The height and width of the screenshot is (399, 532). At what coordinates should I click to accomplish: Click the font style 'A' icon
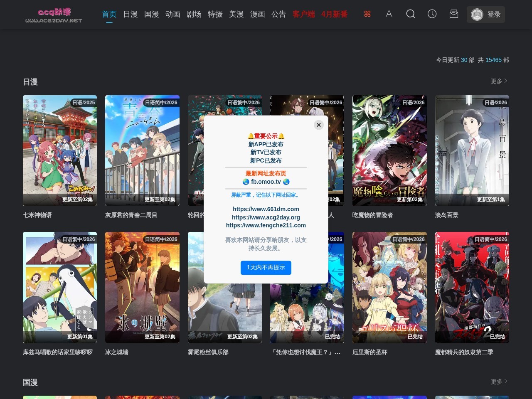point(389,14)
